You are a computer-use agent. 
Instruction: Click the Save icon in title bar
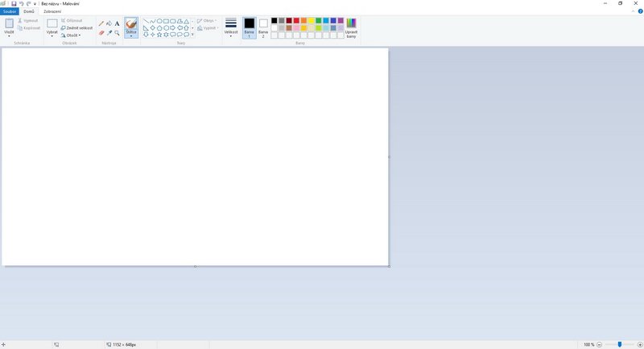tap(14, 3)
